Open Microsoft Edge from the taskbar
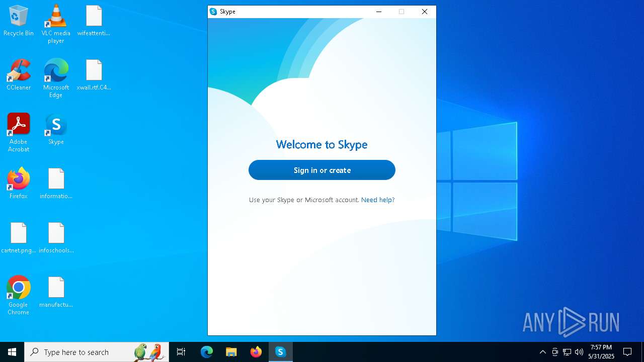This screenshot has width=644, height=362. click(x=207, y=352)
